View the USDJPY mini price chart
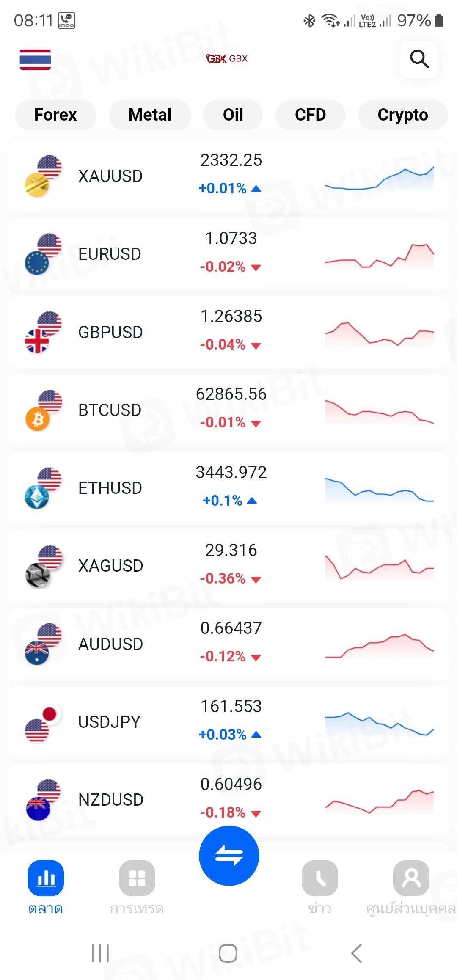The width and height of the screenshot is (457, 980). [379, 724]
